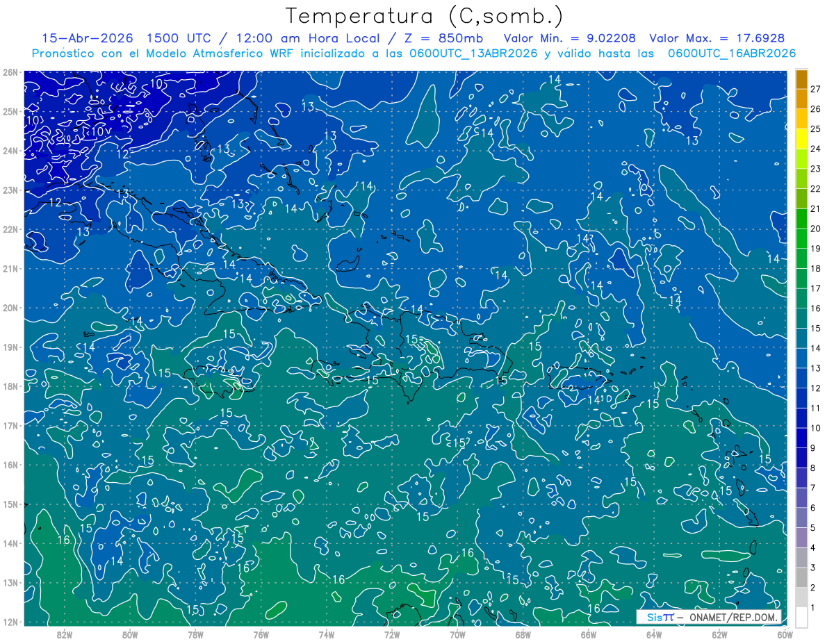Click the 19N latitude axis label
The width and height of the screenshot is (834, 644).
pos(10,347)
